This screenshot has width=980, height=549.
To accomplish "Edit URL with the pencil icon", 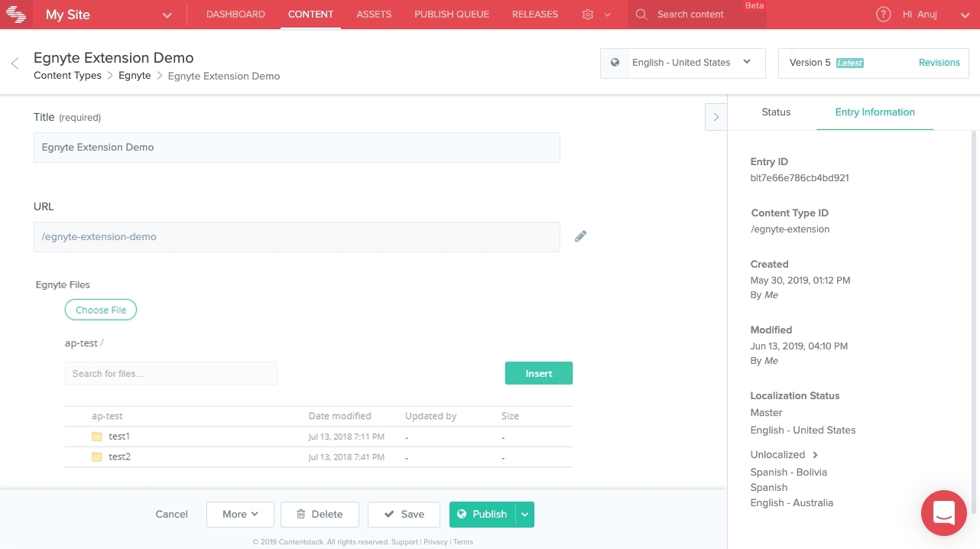I will click(581, 237).
